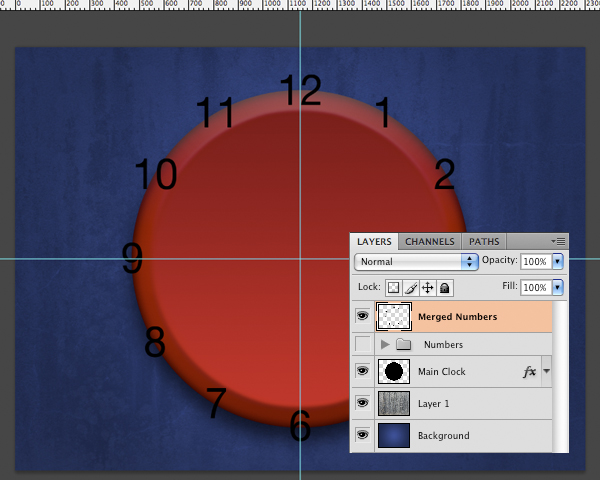
Task: Open the Opacity slider dropdown arrow
Action: click(x=558, y=261)
